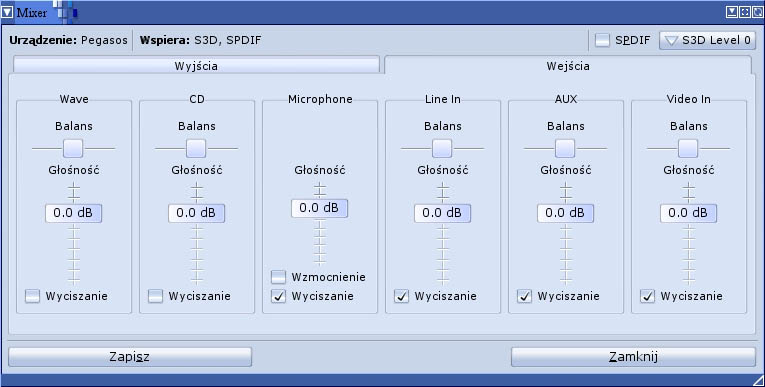Click the AUX group title
The width and height of the screenshot is (765, 387).
pos(566,99)
